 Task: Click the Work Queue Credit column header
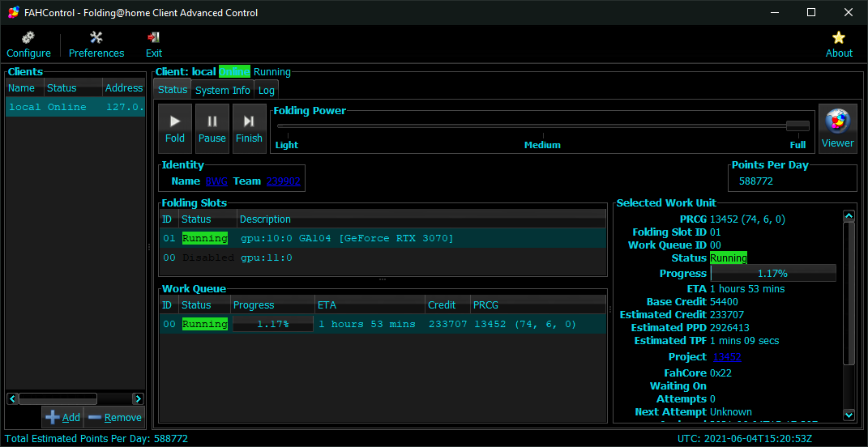[448, 304]
